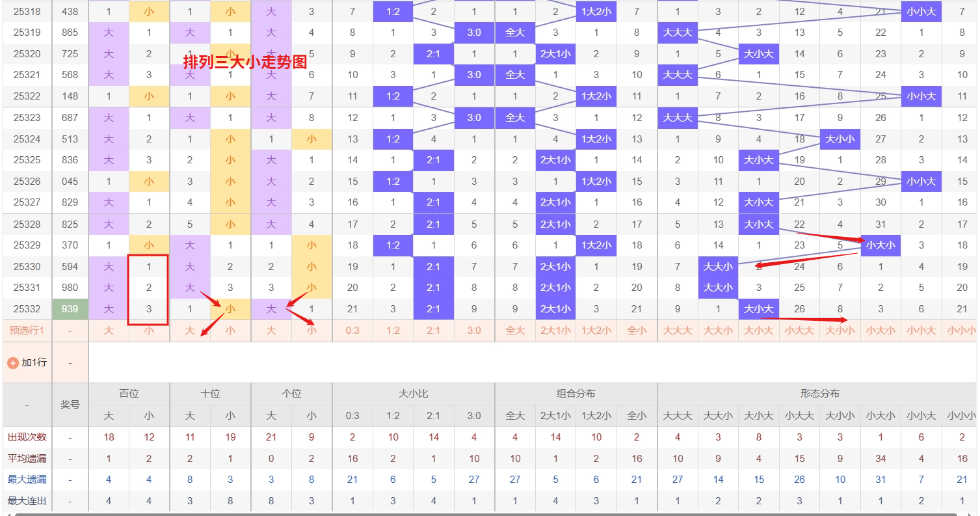Choose 小小大 in the 预选行1 row
980x516 pixels.
point(921,331)
